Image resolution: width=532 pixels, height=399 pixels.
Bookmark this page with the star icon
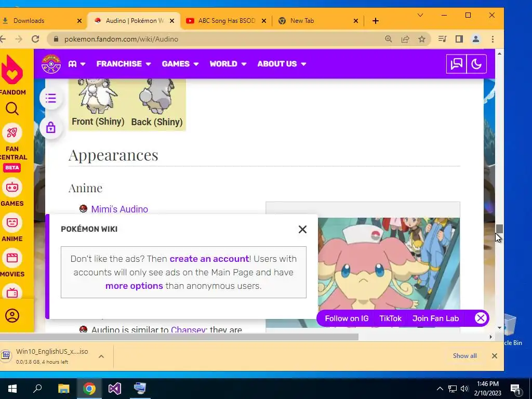(x=422, y=39)
